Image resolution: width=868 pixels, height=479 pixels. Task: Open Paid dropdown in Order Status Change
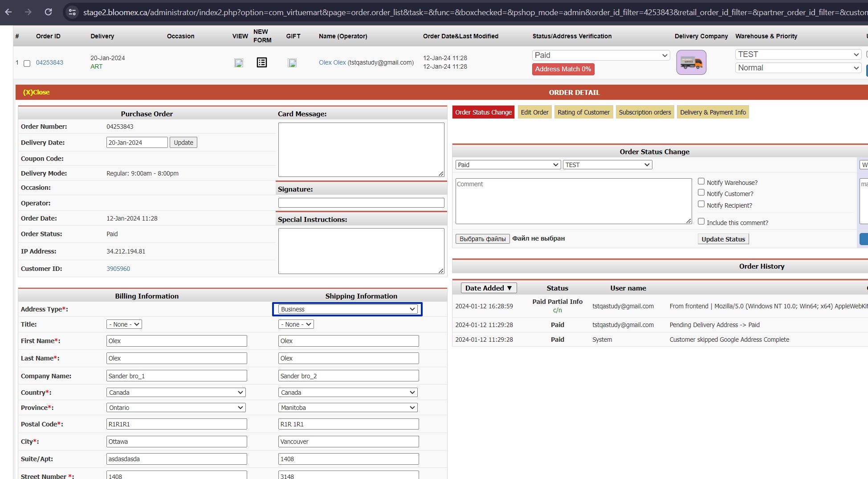[508, 165]
